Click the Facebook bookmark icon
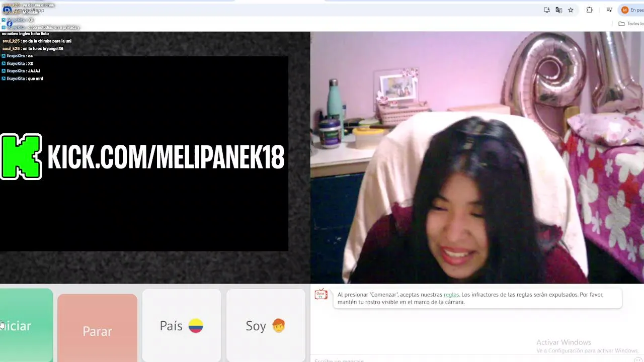This screenshot has width=644, height=362. [9, 24]
